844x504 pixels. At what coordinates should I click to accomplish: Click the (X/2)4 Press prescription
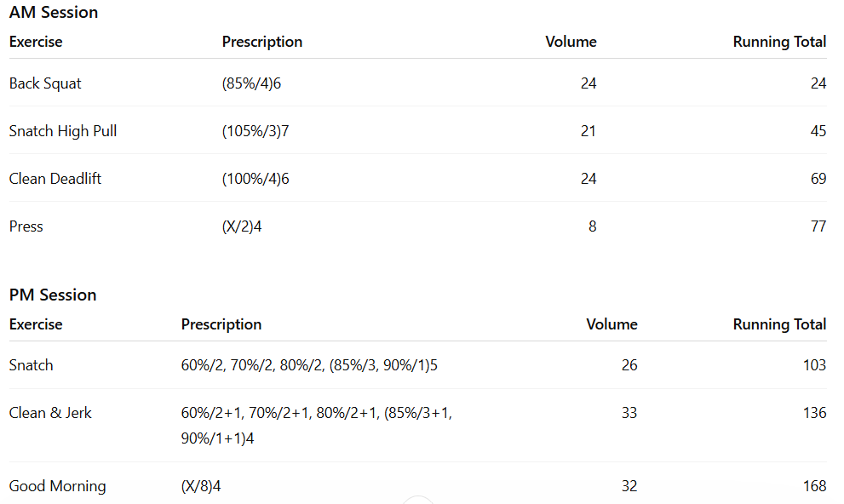click(241, 226)
